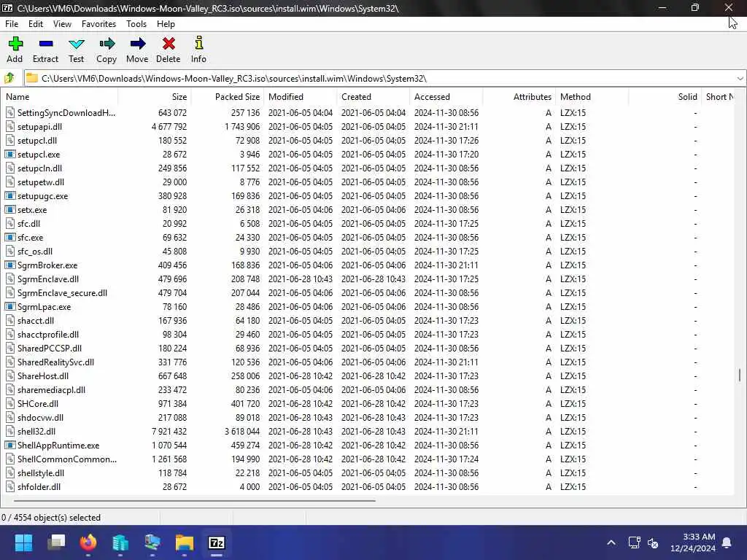
Task: Open the File menu
Action: [x=12, y=24]
